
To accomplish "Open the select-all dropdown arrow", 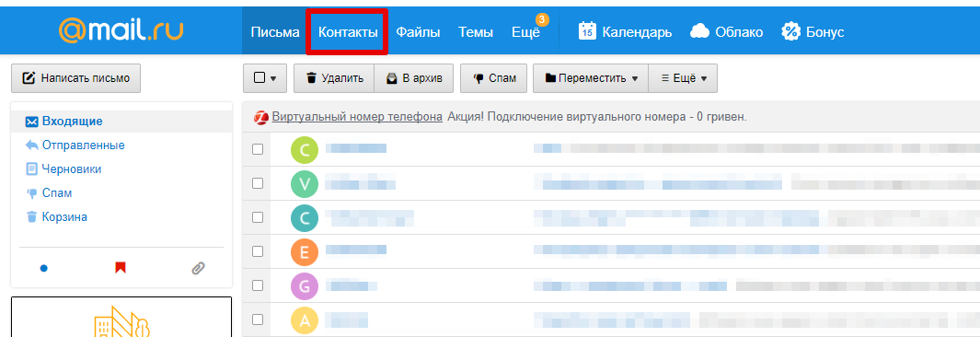I will click(273, 79).
